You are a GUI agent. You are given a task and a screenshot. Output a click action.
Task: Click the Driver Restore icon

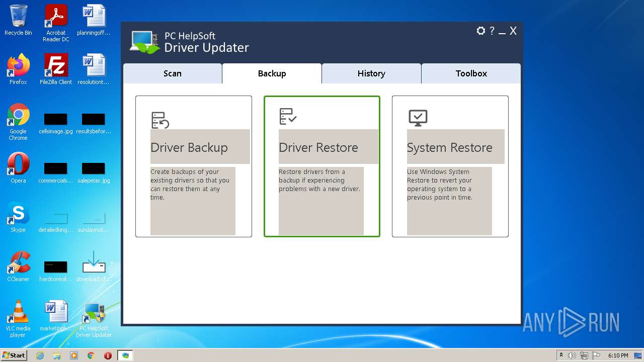288,116
